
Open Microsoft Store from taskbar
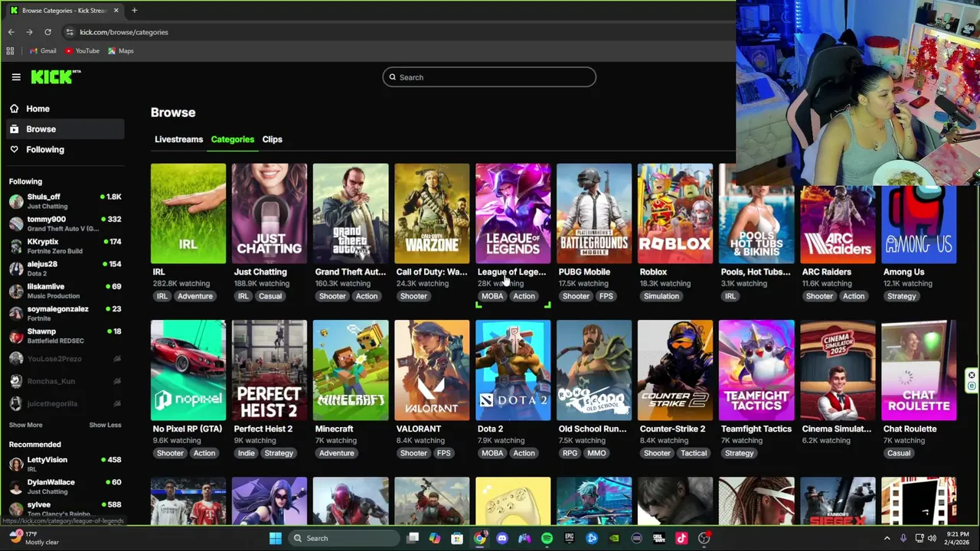457,538
